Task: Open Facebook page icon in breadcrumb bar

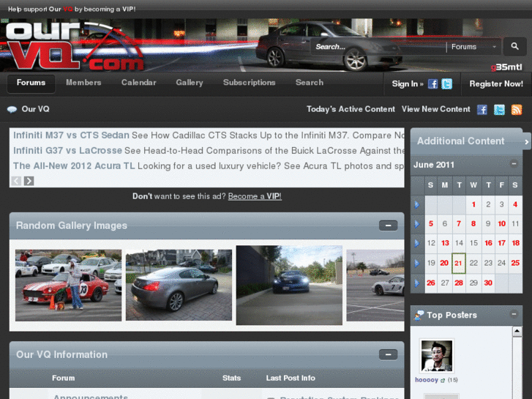Action: (x=482, y=110)
